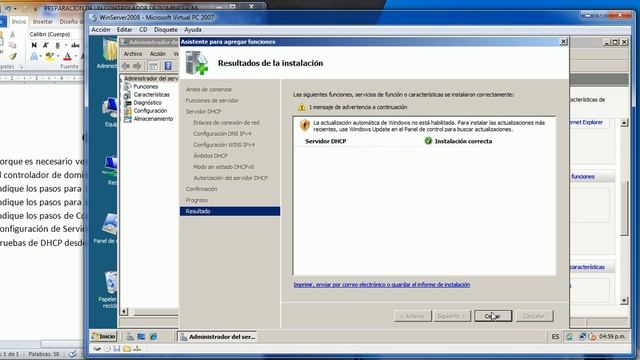Apply the red font color in Word
Viewport: 640px width, 360px height.
pyautogui.click(x=68, y=57)
